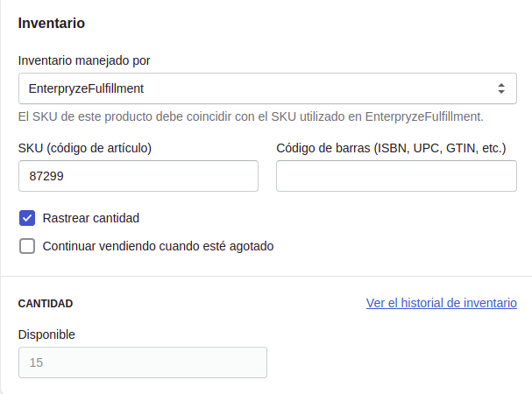Click the SKU field containing 87299

pos(138,175)
